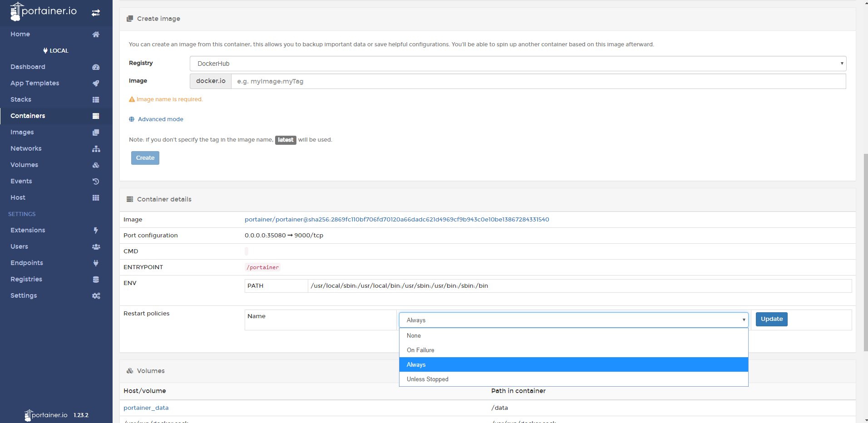The width and height of the screenshot is (868, 423).
Task: Toggle sidebar with the arrows icon
Action: (96, 13)
